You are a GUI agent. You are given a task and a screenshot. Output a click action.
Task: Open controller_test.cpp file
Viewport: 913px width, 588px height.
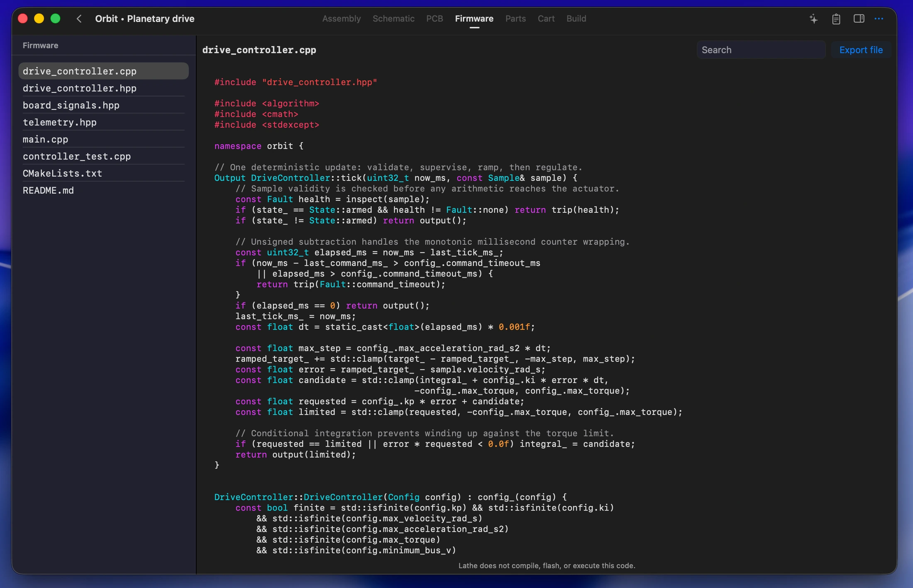click(103, 156)
